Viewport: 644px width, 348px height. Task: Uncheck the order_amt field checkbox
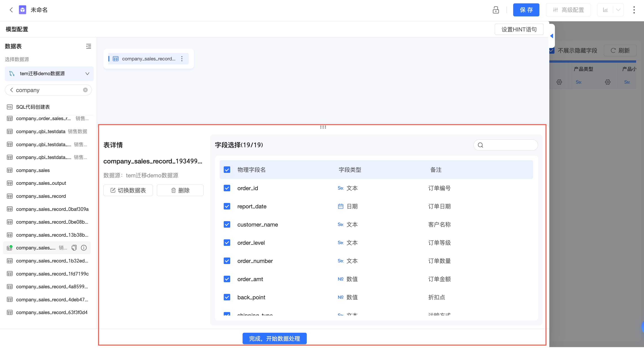click(x=227, y=279)
